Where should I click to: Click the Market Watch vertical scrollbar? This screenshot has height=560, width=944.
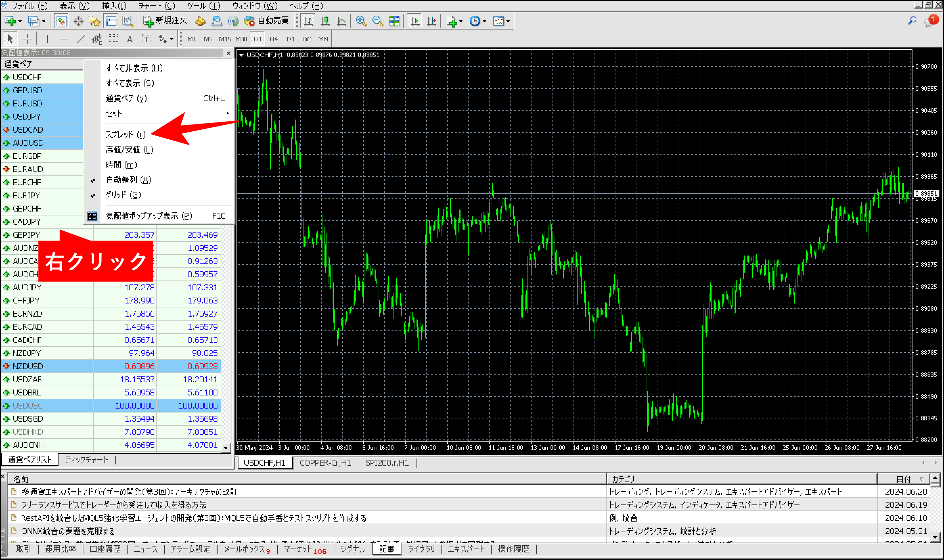227,340
